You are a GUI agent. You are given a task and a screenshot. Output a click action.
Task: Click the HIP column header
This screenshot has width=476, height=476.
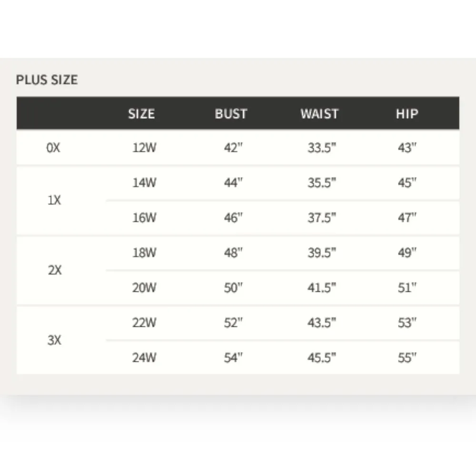click(x=407, y=114)
